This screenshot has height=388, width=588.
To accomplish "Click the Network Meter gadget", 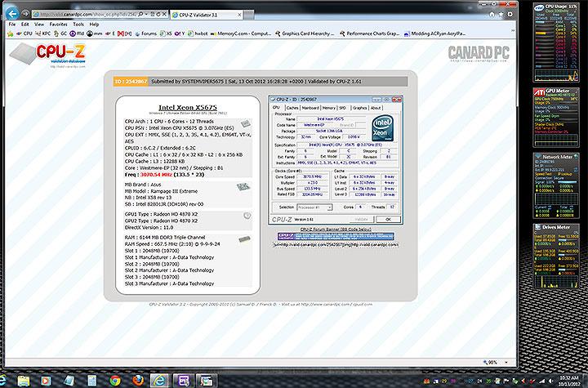I will click(x=556, y=185).
